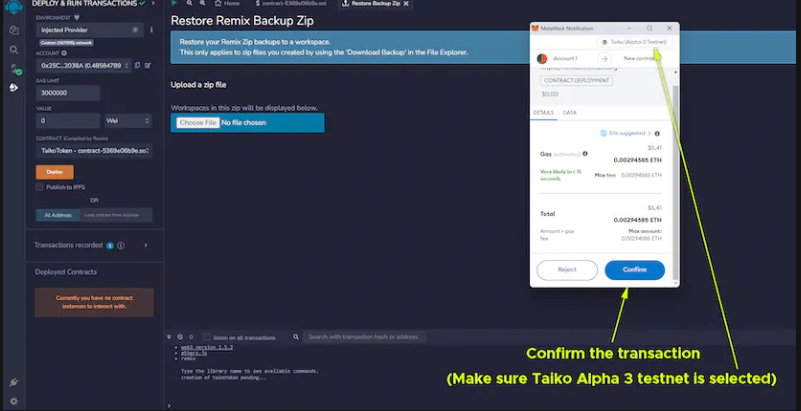
Task: Click the three-dot icon beside Injected Provider
Action: coord(151,30)
